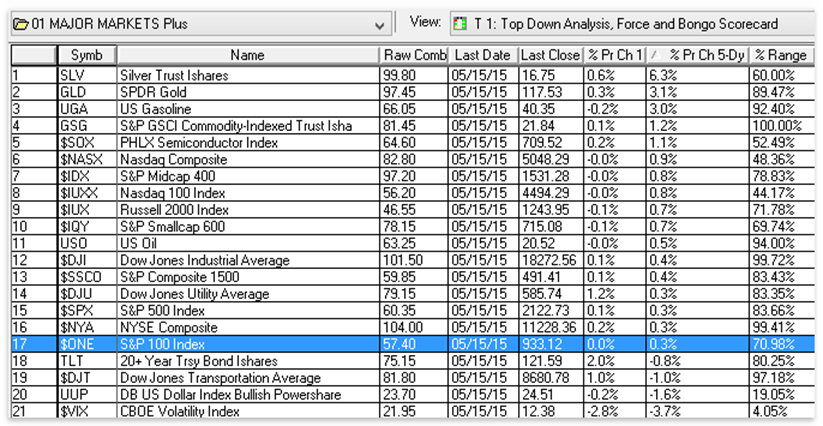Sort by the Name column header
Image resolution: width=823 pixels, height=426 pixels.
coord(248,55)
